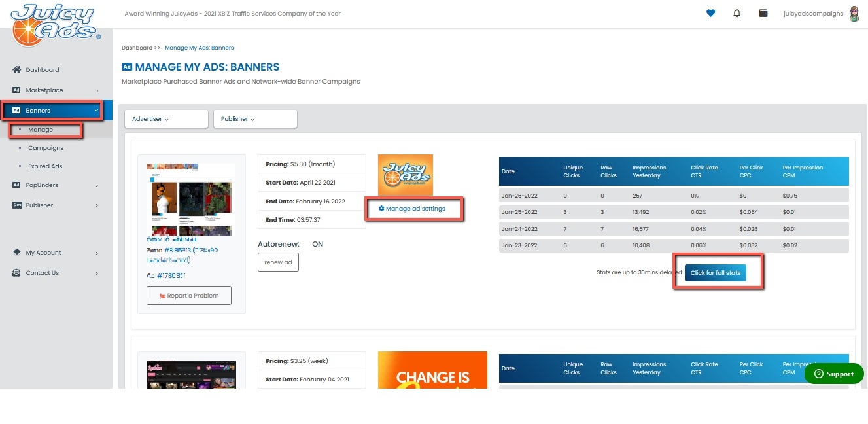
Task: Click Pricing $3.25 (week) row
Action: [312, 361]
